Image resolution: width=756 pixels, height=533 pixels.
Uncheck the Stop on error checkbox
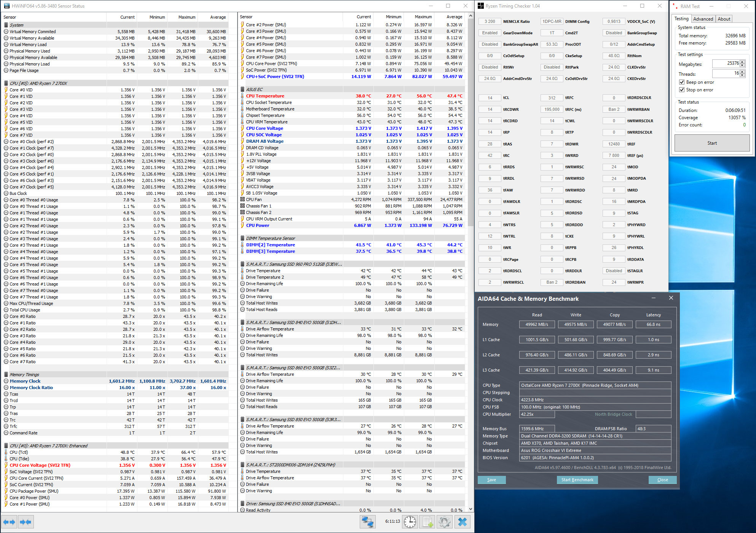click(x=682, y=90)
